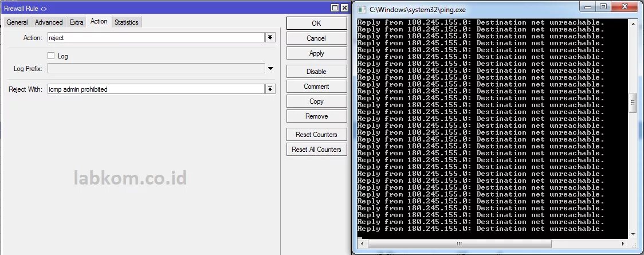Click the ping.exe vertical scrollbar thumb

pyautogui.click(x=633, y=103)
